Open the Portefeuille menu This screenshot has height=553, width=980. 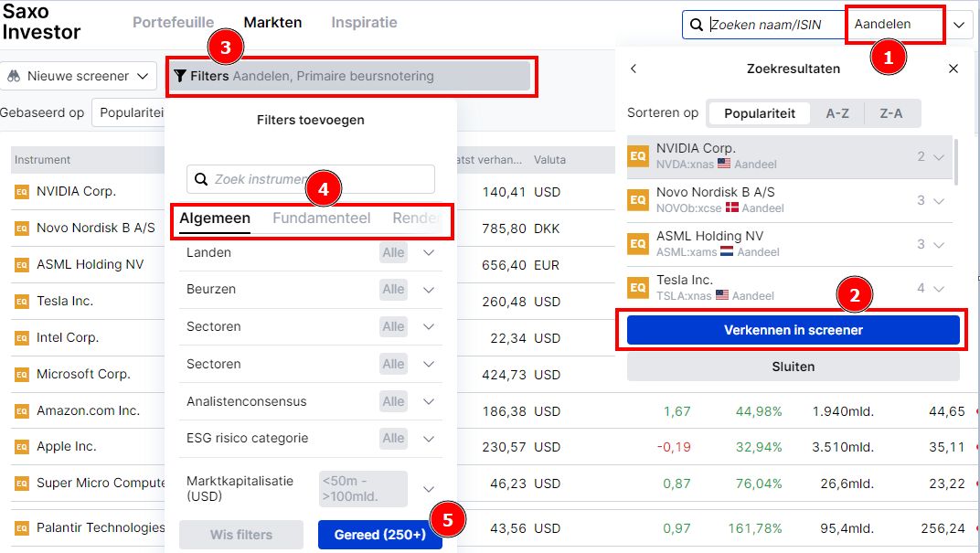(173, 23)
